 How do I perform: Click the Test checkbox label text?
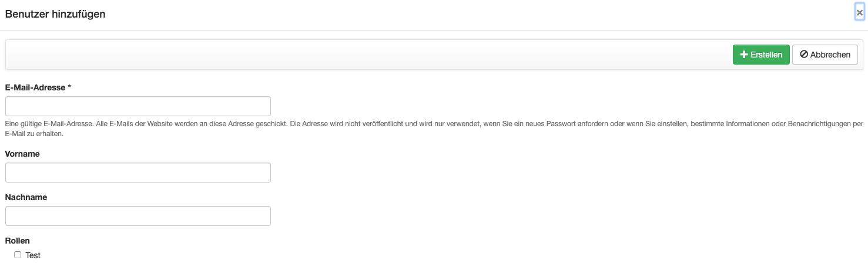tap(33, 255)
